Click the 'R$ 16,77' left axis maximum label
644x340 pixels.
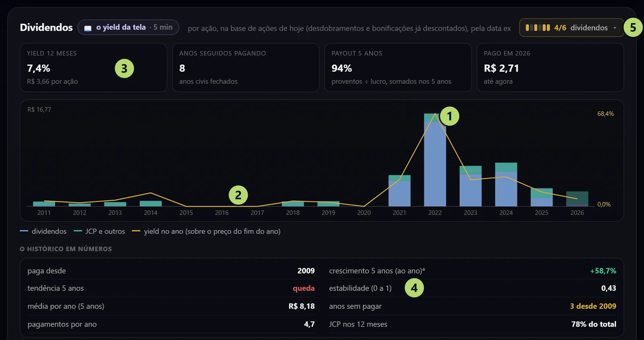point(39,110)
